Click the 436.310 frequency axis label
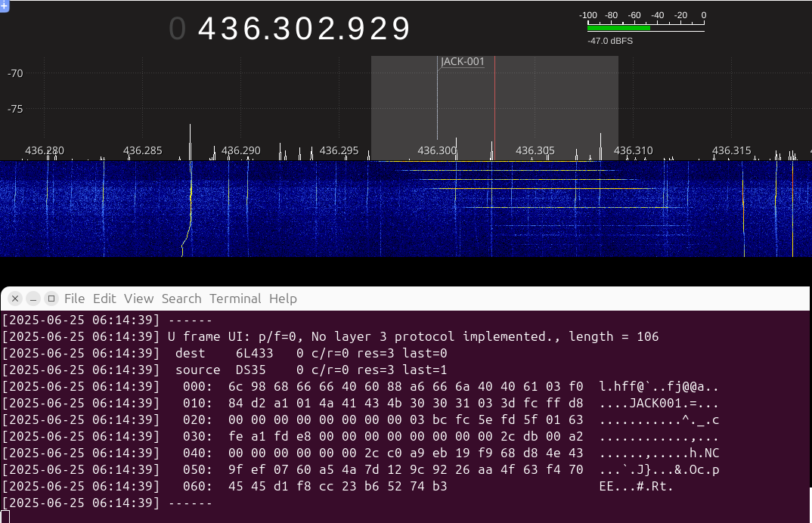Image resolution: width=812 pixels, height=523 pixels. [634, 150]
